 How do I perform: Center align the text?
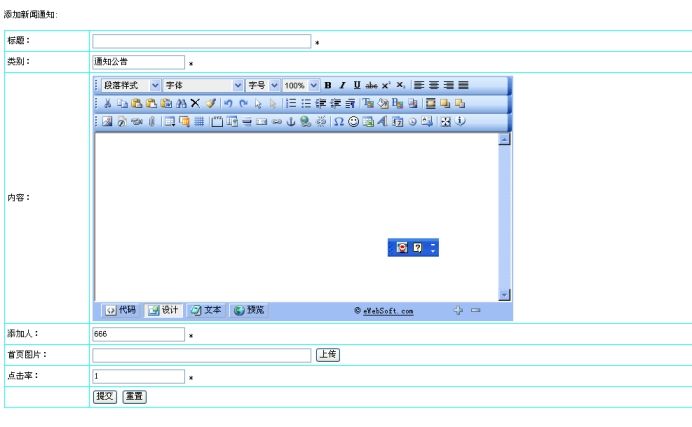(x=434, y=85)
